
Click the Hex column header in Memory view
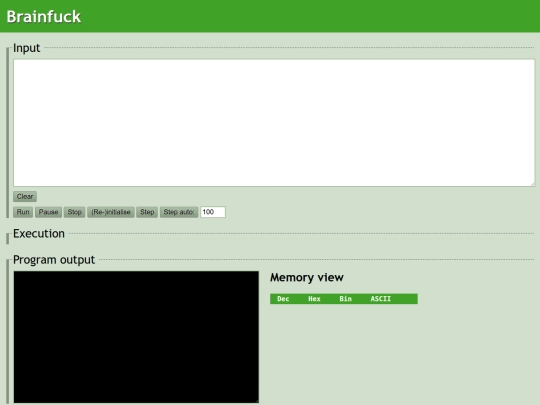point(314,299)
